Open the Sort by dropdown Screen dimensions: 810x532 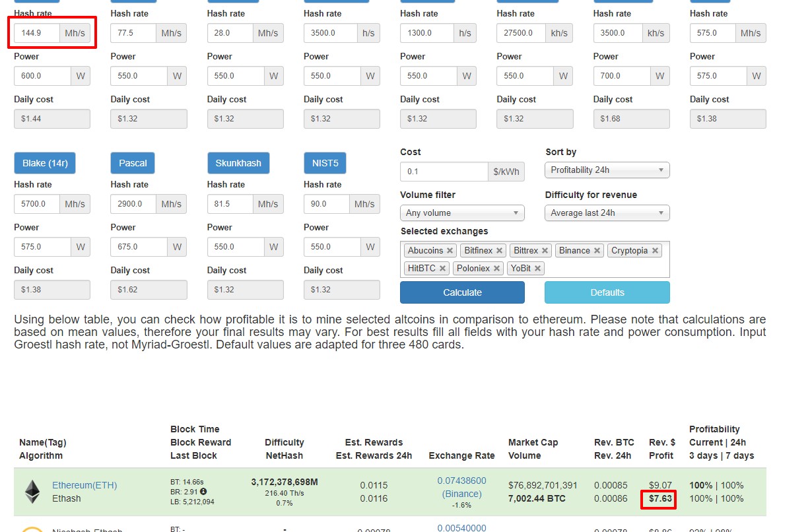point(607,170)
